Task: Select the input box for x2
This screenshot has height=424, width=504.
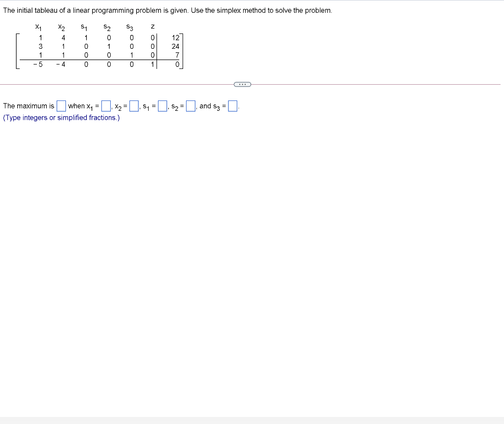Action: (133, 105)
